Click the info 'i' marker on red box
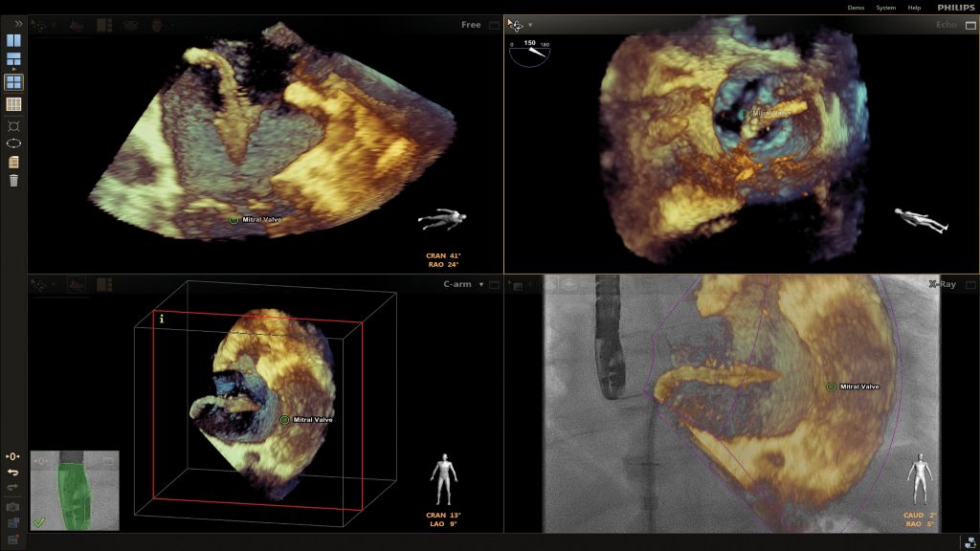 click(x=161, y=319)
